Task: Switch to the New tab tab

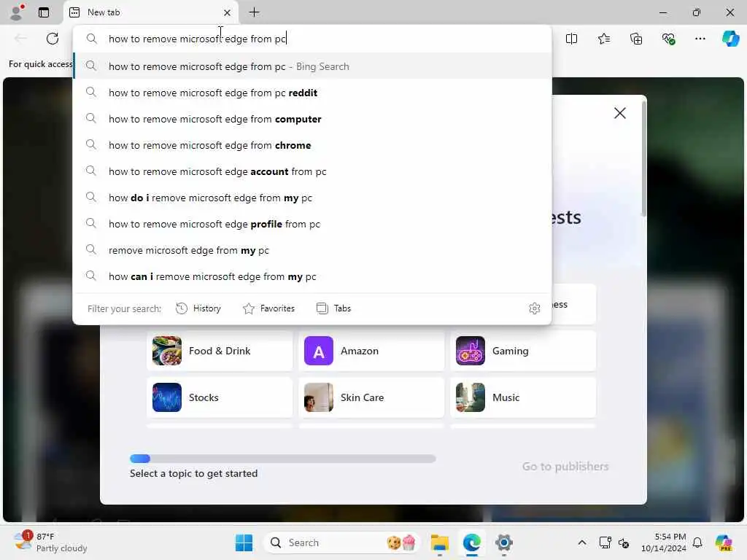Action: click(x=150, y=12)
